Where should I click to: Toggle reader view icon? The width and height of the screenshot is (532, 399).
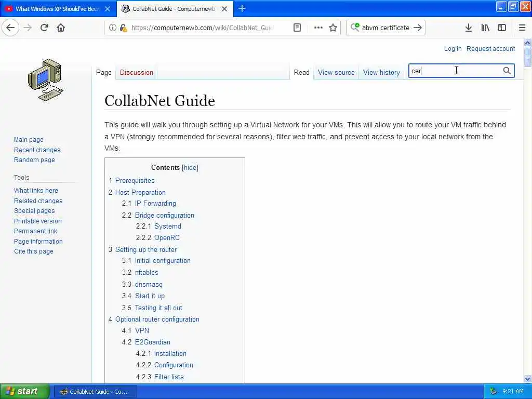coord(297,28)
